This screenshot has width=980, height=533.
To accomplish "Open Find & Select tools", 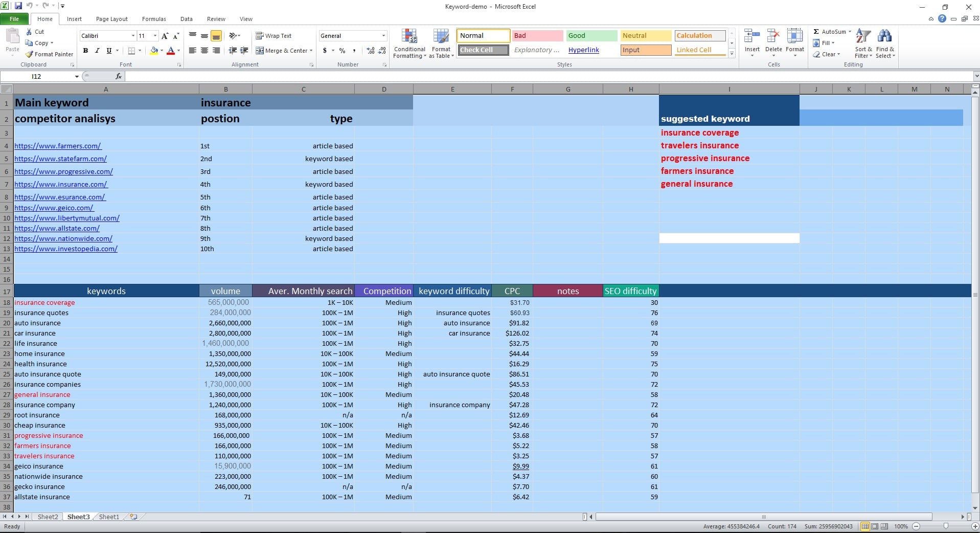I will pos(885,43).
